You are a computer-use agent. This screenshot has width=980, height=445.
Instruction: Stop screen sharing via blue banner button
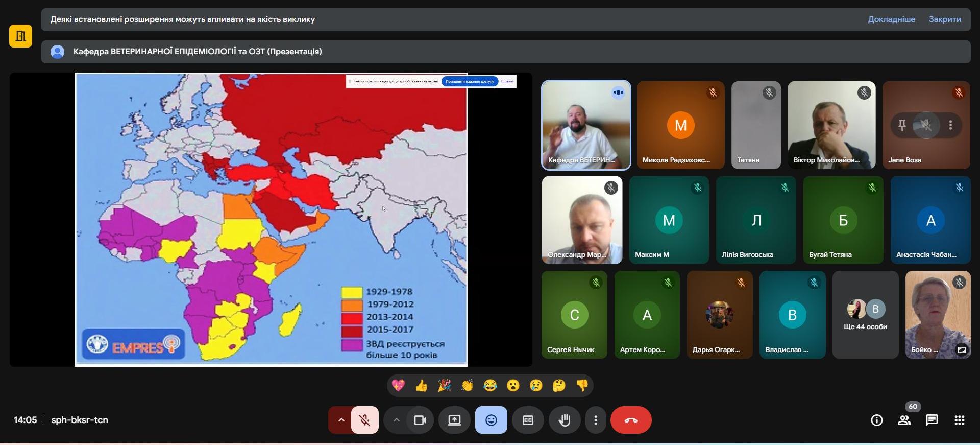470,81
